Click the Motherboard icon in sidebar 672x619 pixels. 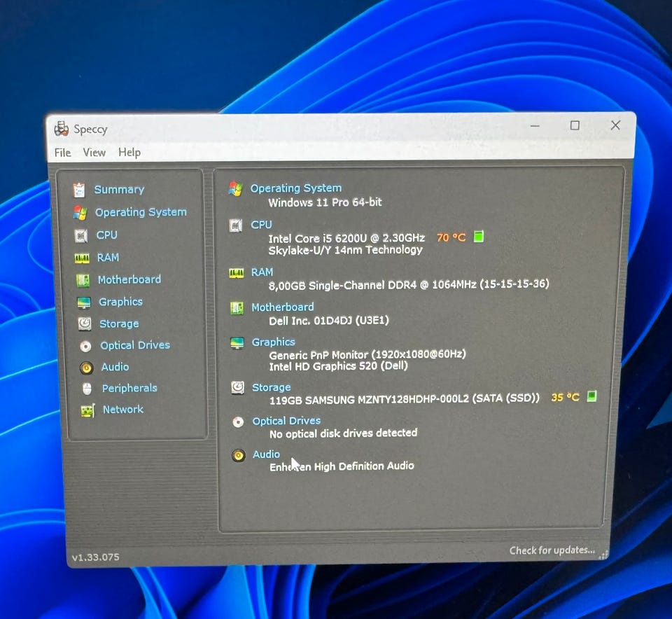point(83,280)
